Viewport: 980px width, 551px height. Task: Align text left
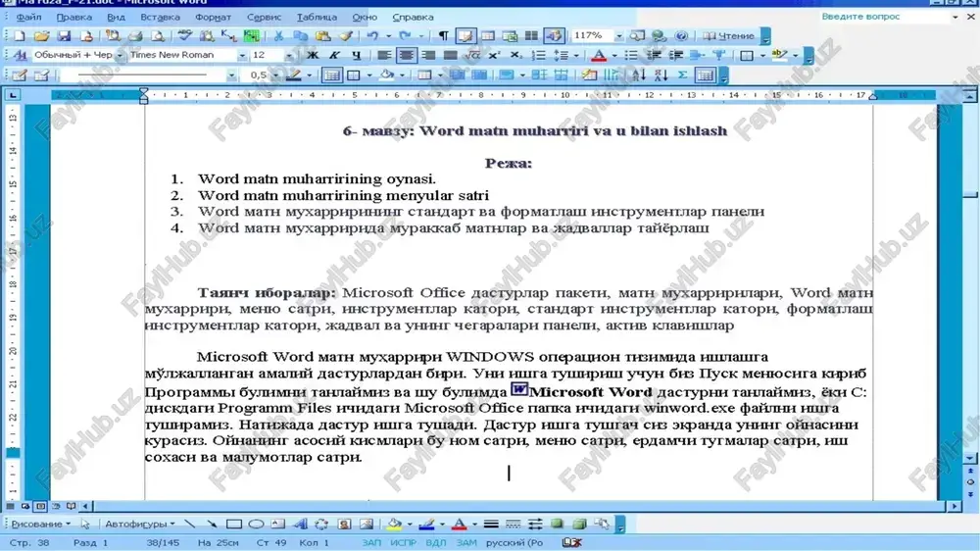384,56
